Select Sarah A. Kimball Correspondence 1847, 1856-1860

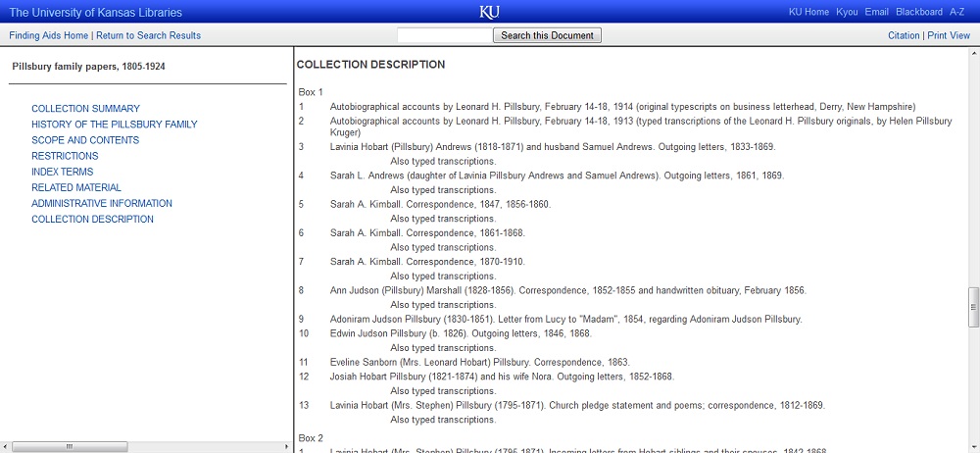[441, 205]
